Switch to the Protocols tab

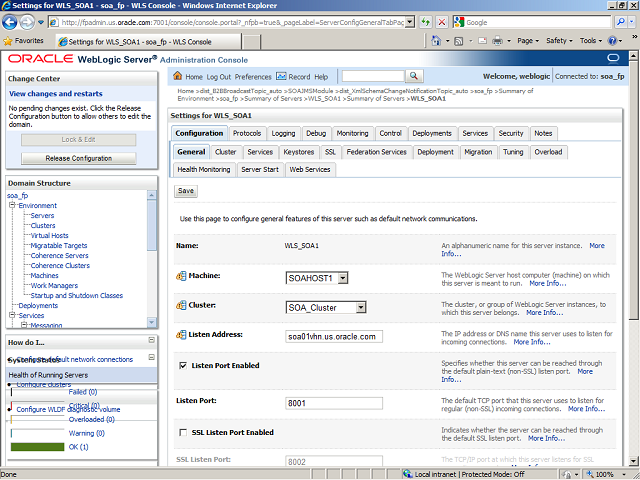pos(247,133)
